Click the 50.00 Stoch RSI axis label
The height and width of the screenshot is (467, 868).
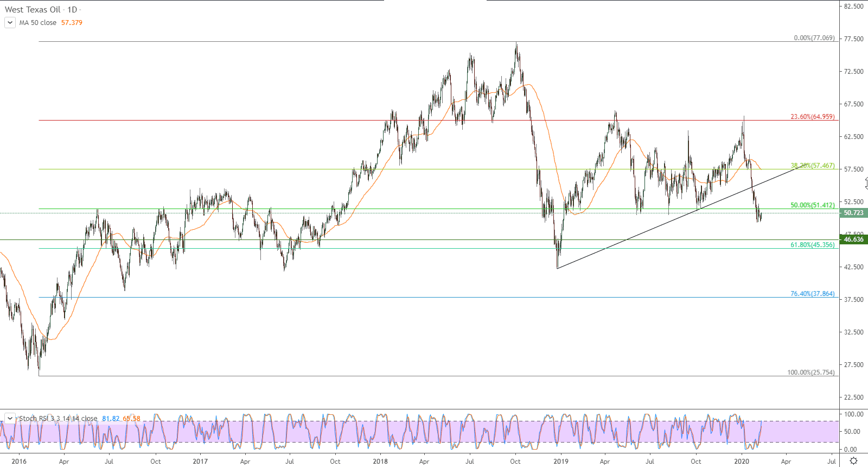(852, 432)
